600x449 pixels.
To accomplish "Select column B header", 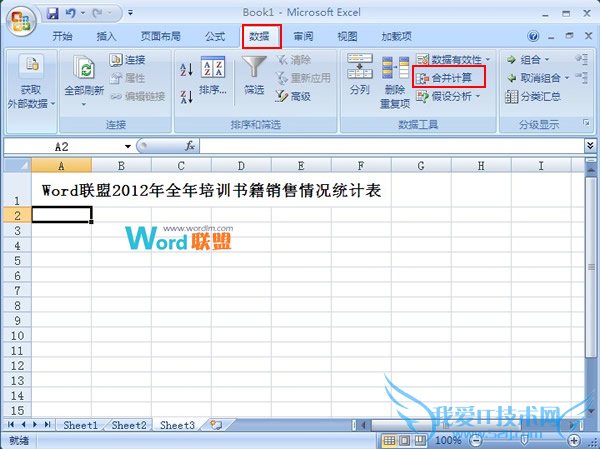I will point(121,166).
